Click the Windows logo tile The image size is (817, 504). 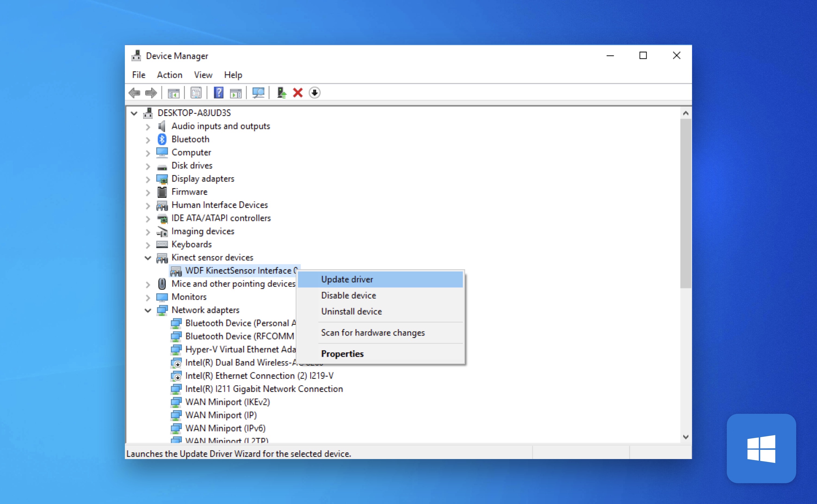click(x=761, y=448)
